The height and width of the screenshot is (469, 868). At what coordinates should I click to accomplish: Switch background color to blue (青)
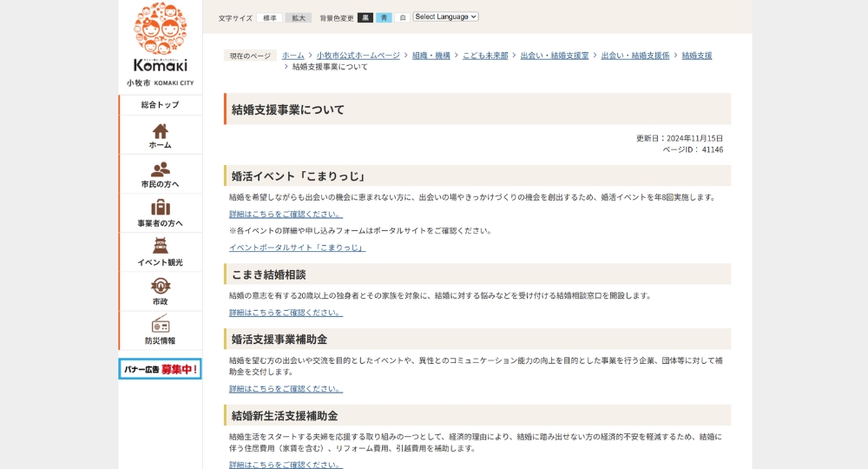tap(384, 17)
